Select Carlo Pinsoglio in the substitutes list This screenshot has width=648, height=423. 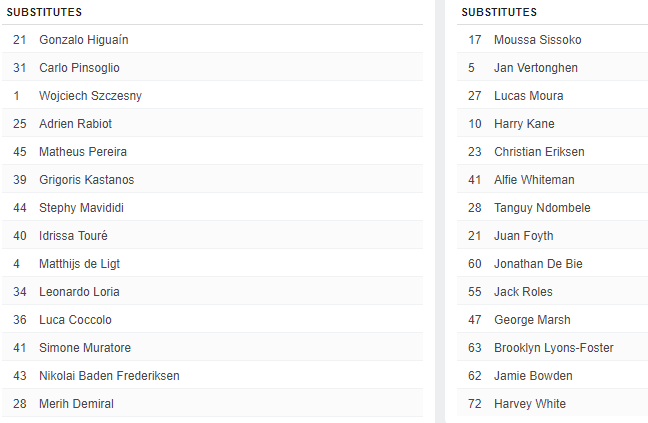click(79, 68)
